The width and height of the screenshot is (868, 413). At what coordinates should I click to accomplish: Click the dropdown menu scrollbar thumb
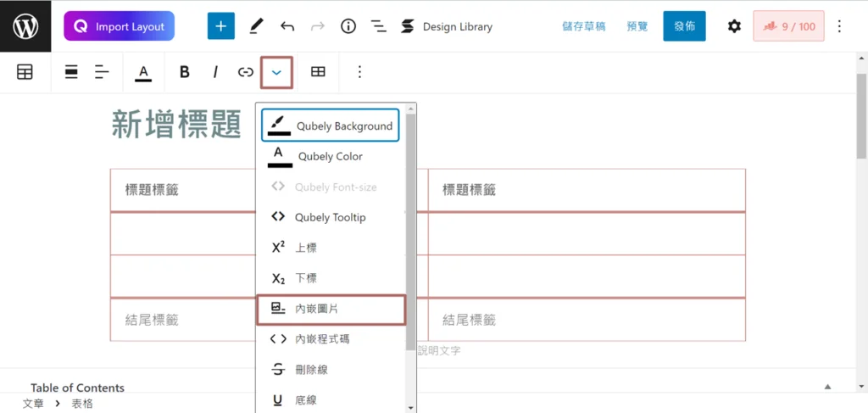coord(410,231)
